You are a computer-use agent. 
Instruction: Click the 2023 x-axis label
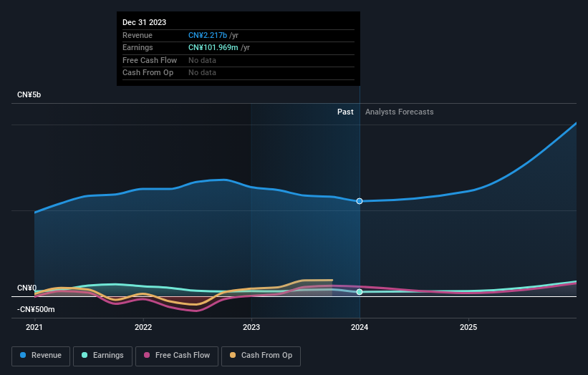251,328
